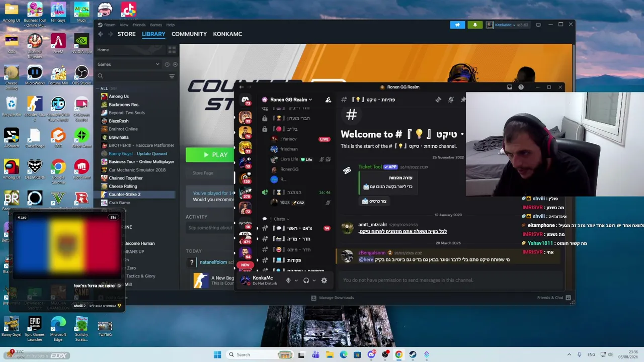Open the חדר מדיה text channel
Image resolution: width=644 pixels, height=362 pixels.
click(295, 239)
